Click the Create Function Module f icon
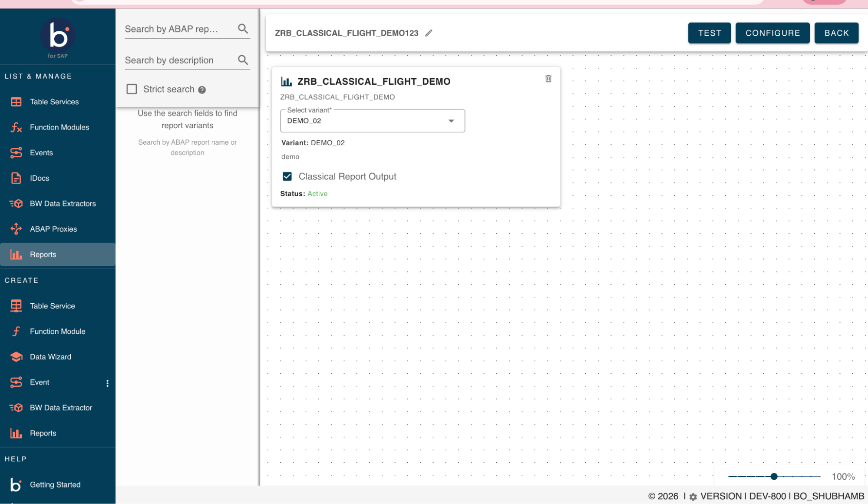Image resolution: width=868 pixels, height=504 pixels. click(x=16, y=332)
